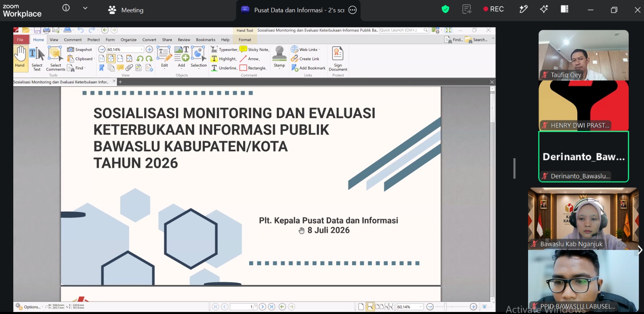Add new document tab with plus
Screen dimensions: 644x314
pyautogui.click(x=120, y=82)
